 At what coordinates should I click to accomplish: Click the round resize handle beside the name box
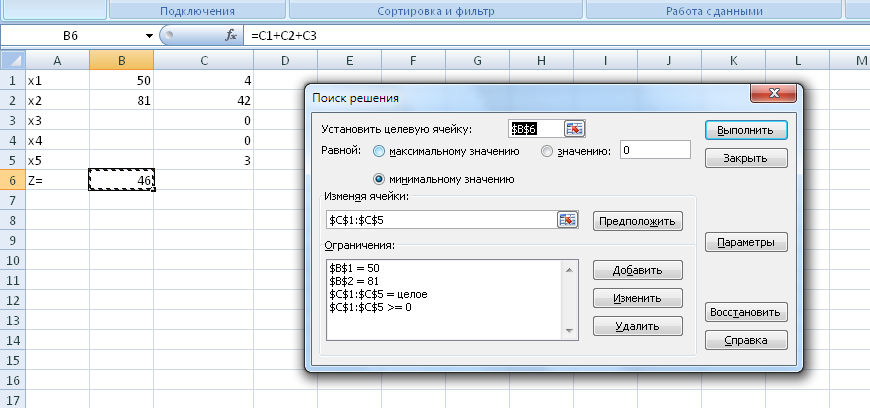click(x=168, y=35)
